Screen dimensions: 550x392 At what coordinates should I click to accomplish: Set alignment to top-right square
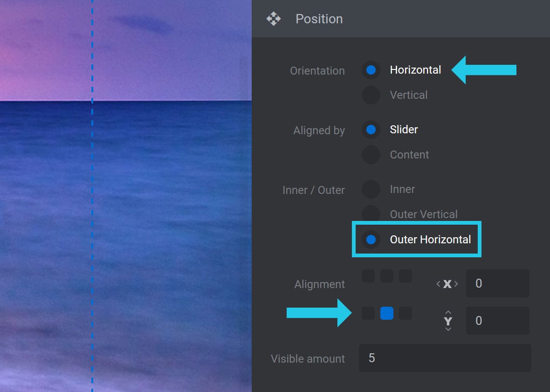(406, 276)
